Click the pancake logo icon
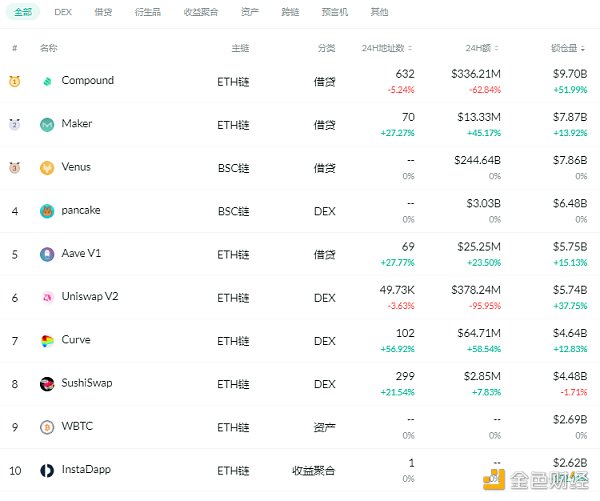 coord(47,211)
